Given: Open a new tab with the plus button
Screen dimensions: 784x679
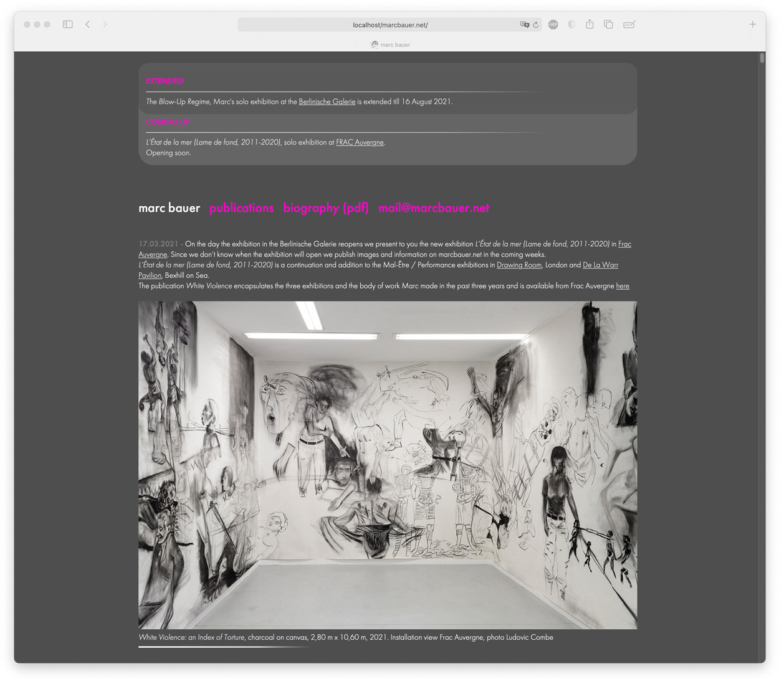Looking at the screenshot, I should tap(753, 24).
